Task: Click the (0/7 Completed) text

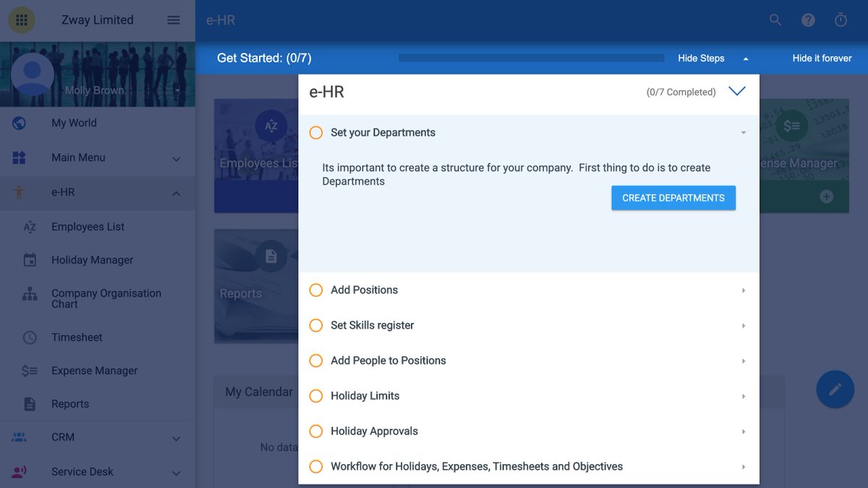Action: pos(681,92)
